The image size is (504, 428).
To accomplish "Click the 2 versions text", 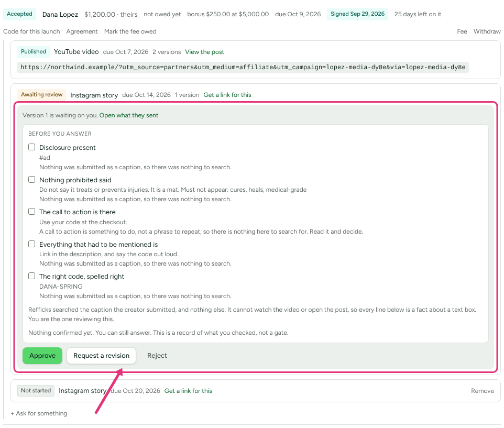I will tap(167, 52).
